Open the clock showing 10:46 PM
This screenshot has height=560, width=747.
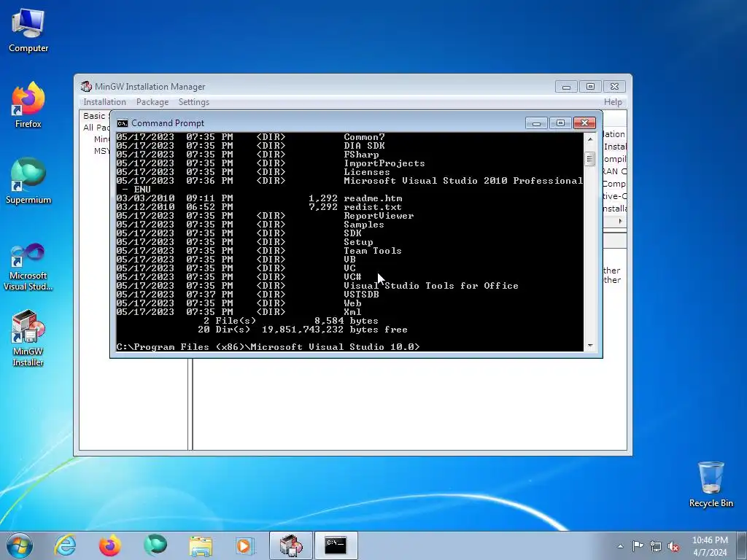710,545
